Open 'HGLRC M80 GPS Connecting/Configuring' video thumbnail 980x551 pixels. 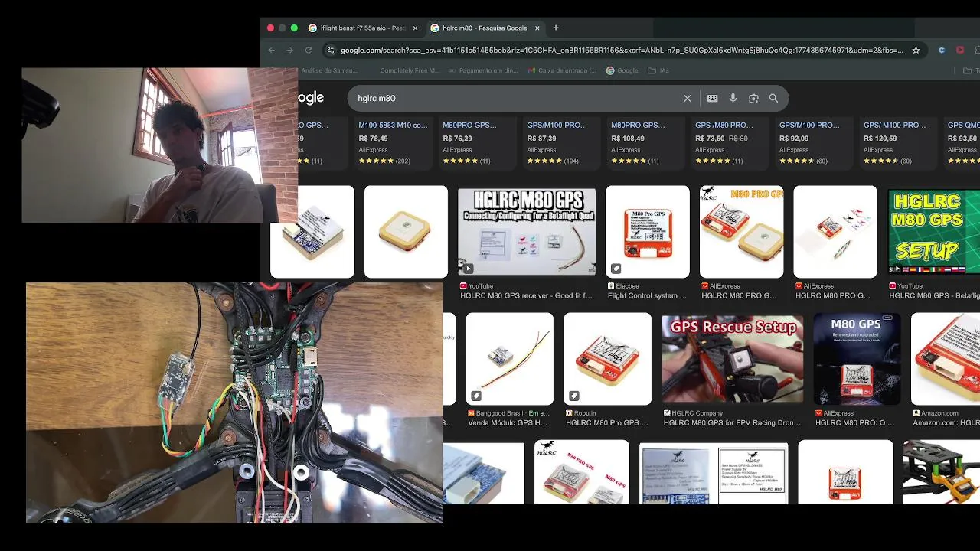pyautogui.click(x=527, y=232)
